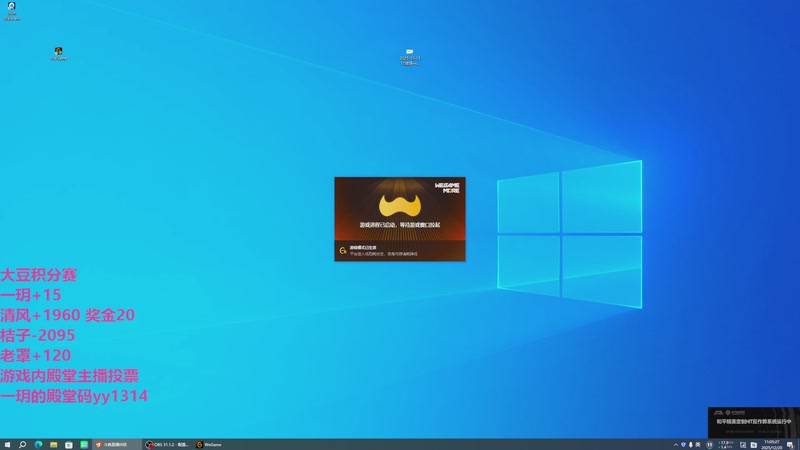The height and width of the screenshot is (450, 800).
Task: Open the notification center icon
Action: coord(790,445)
